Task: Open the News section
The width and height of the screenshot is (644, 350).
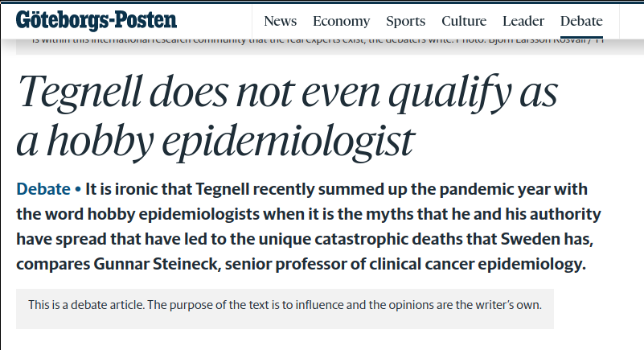Action: [x=280, y=21]
